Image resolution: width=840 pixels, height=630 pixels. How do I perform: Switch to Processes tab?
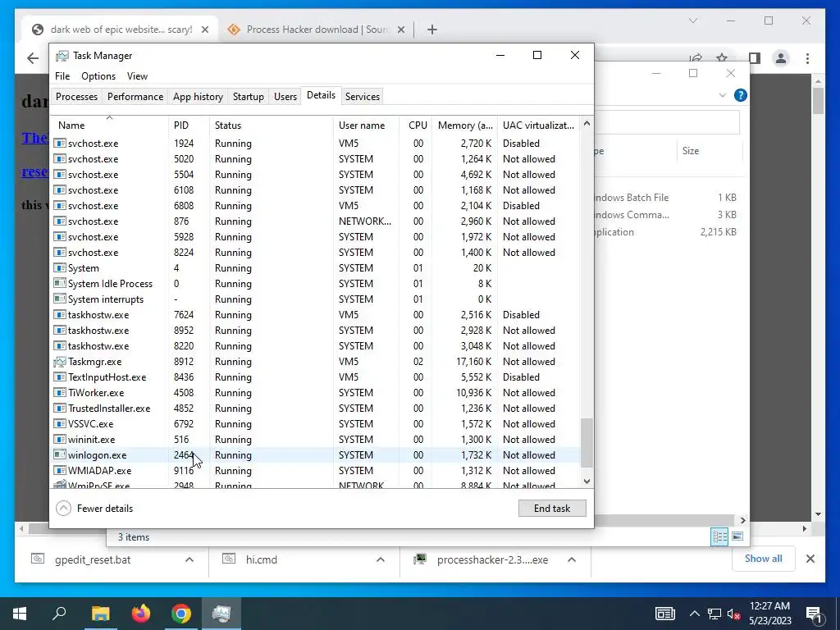click(76, 97)
